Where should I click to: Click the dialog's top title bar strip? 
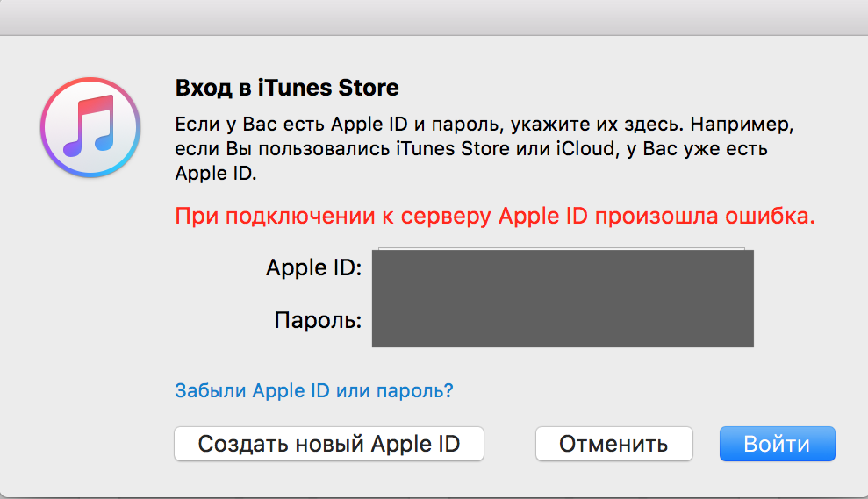[x=434, y=17]
